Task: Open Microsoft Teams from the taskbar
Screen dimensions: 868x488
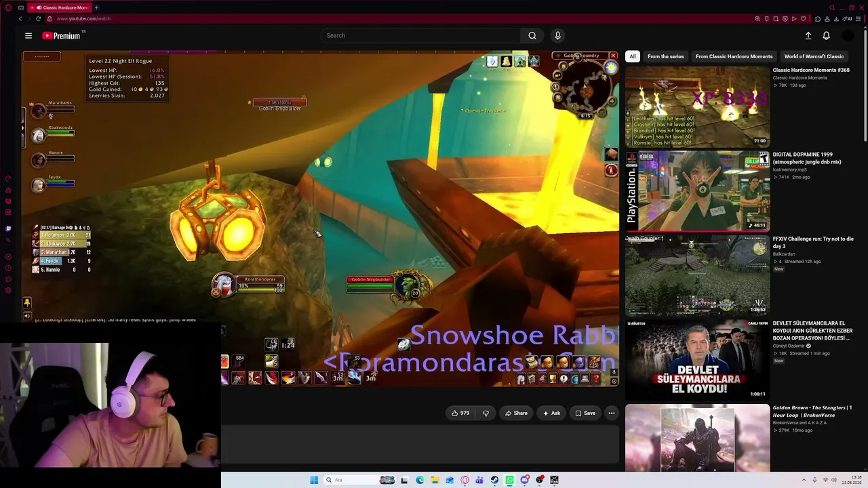Action: point(479,480)
